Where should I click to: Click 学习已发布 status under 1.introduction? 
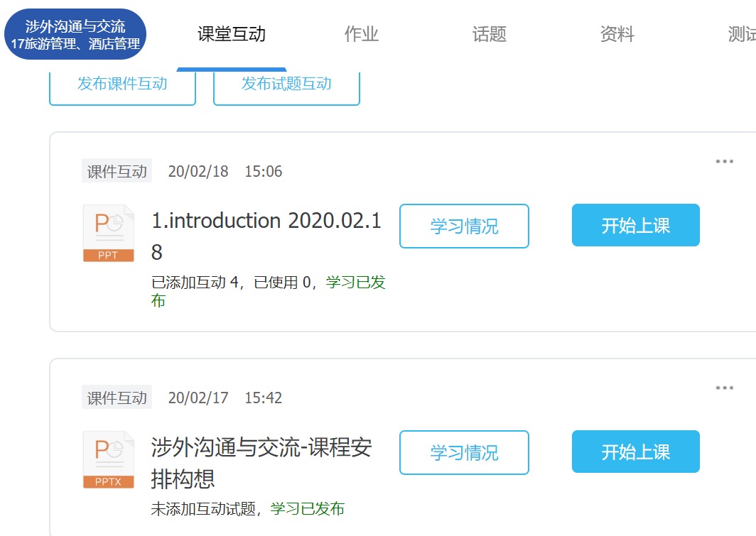coord(355,283)
